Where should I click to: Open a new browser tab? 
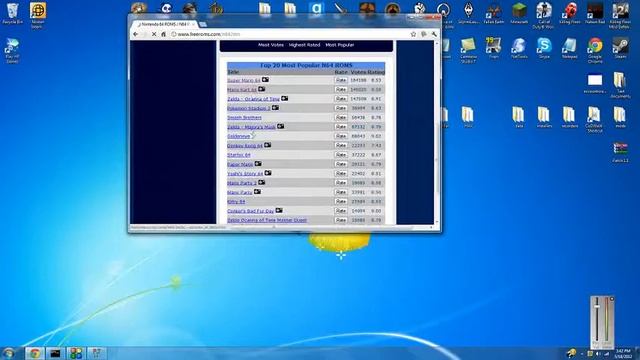pyautogui.click(x=203, y=24)
